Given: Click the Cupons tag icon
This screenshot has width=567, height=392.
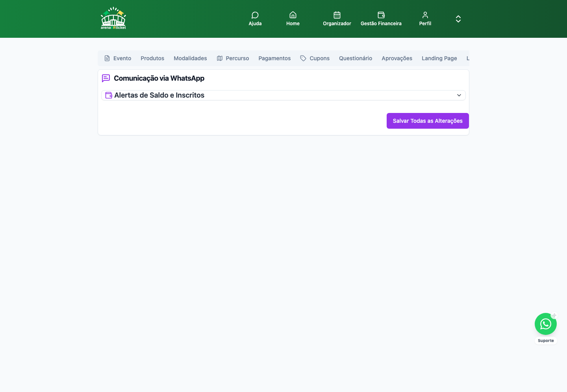Looking at the screenshot, I should [303, 58].
